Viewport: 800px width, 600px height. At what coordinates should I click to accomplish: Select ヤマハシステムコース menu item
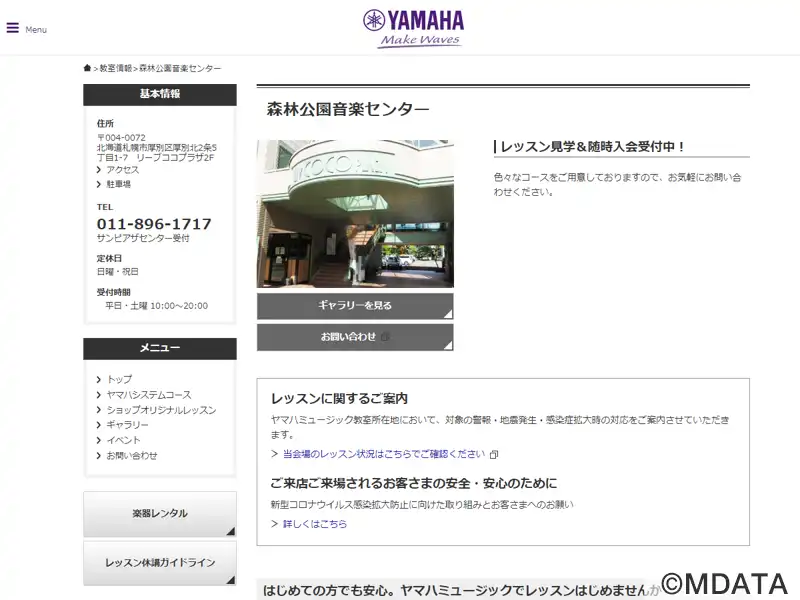149,394
